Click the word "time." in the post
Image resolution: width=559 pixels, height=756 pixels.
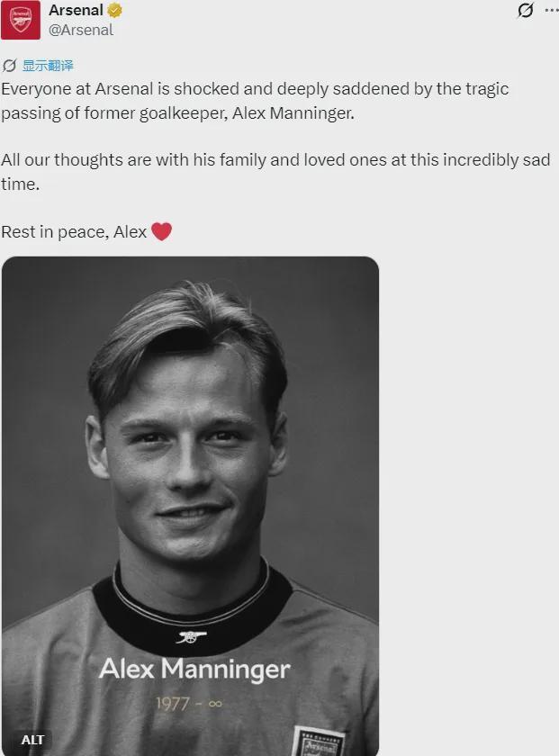[x=20, y=184]
